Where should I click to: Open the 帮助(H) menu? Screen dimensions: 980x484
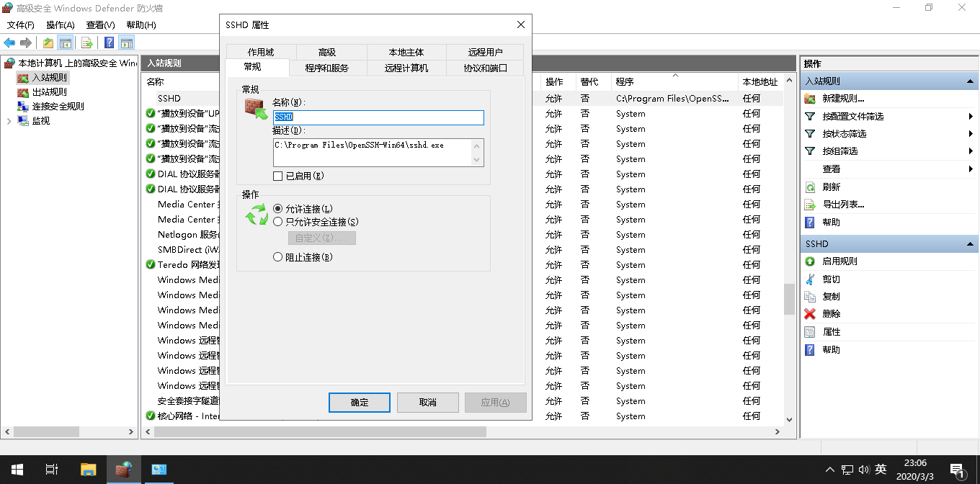[x=141, y=25]
